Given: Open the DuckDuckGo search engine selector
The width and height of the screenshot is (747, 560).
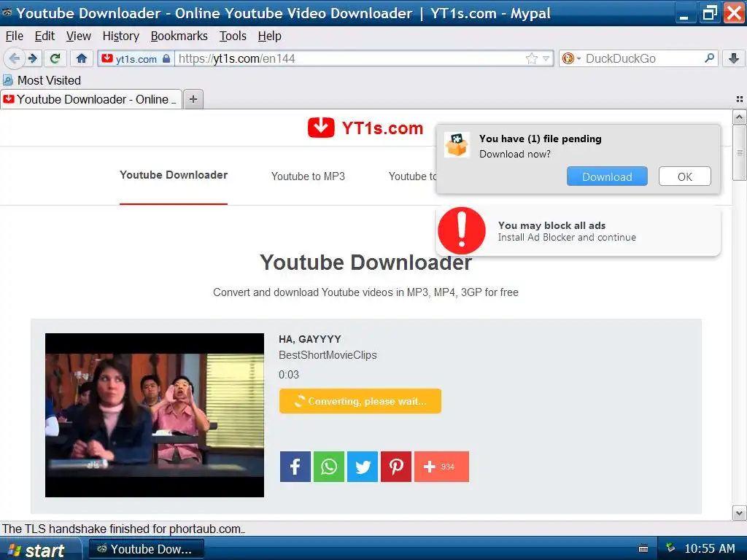Looking at the screenshot, I should point(570,58).
